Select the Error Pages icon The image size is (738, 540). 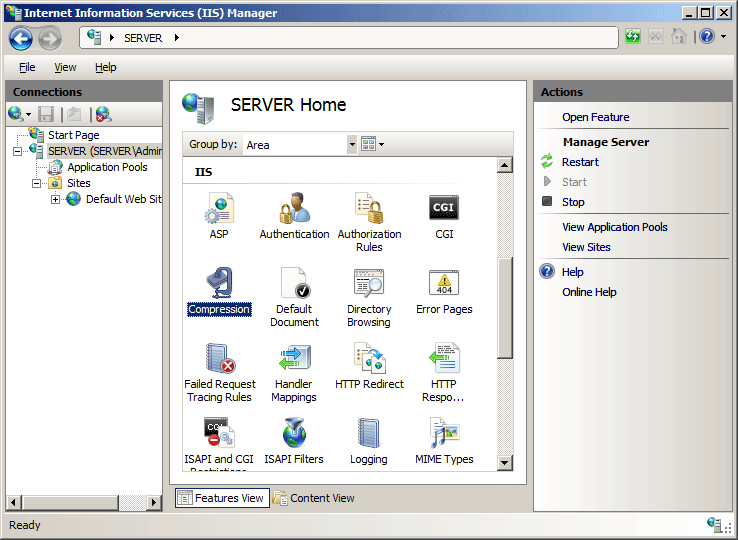(x=444, y=285)
